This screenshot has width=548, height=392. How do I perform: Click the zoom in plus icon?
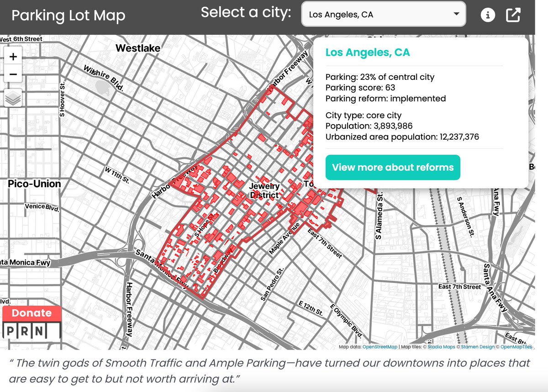coord(13,57)
